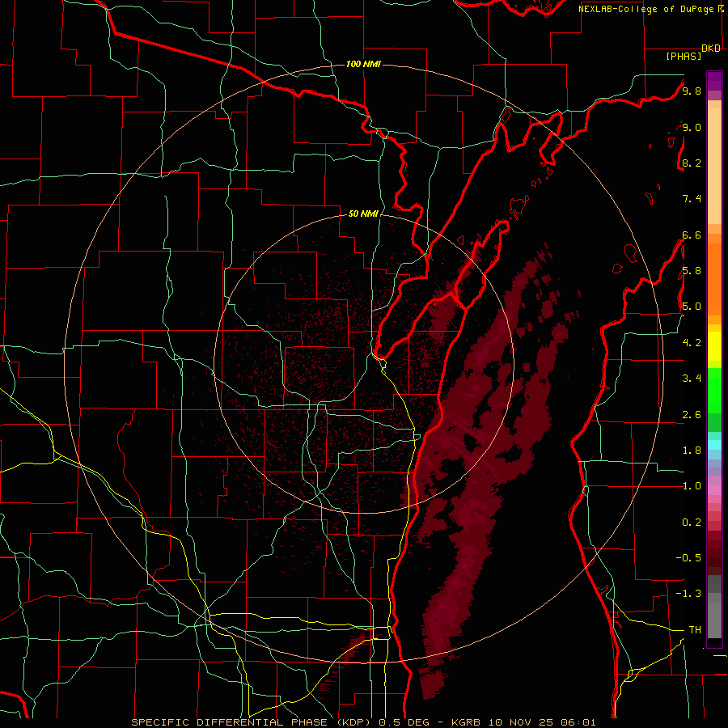Select the bright green swatch of the color bar
Viewport: 728px width, 728px height.
pos(714,390)
